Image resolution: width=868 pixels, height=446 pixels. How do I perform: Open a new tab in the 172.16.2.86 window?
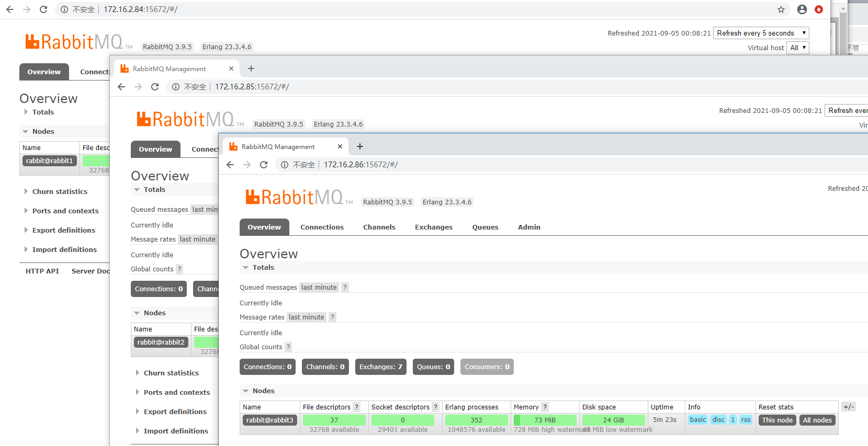pos(360,146)
